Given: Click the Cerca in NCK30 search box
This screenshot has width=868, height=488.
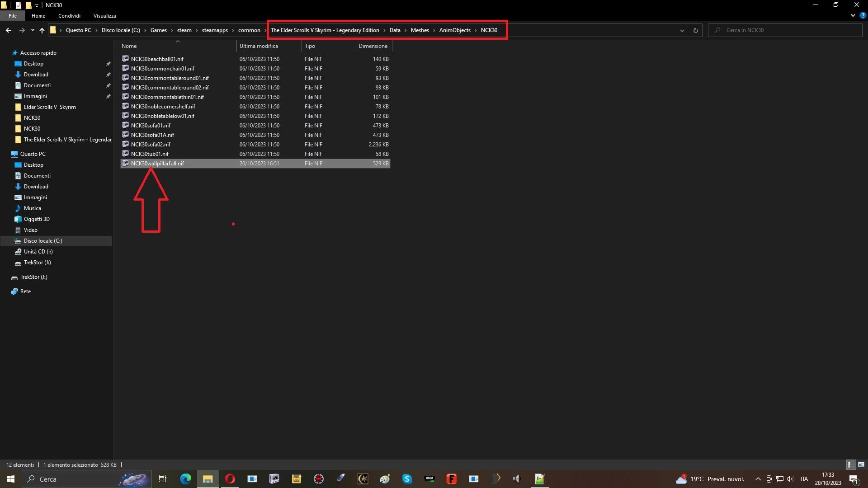Looking at the screenshot, I should tap(785, 30).
